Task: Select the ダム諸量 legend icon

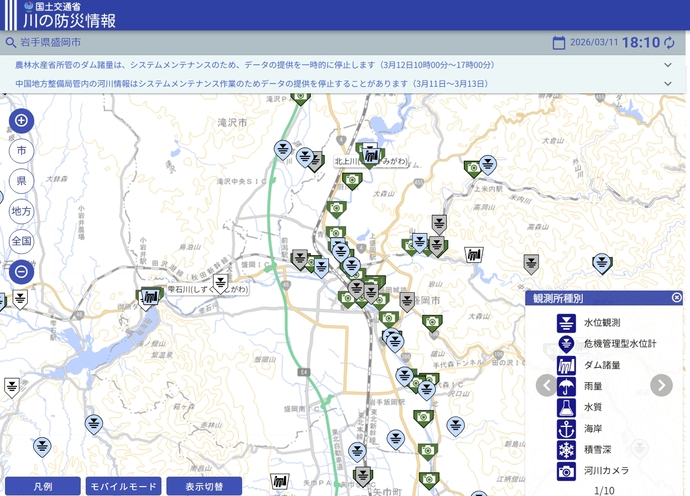Action: [x=567, y=365]
